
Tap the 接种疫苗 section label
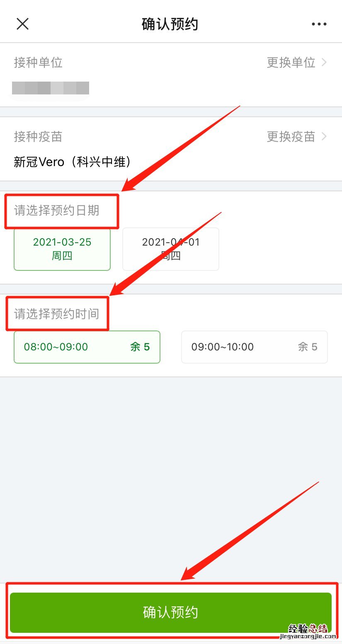(x=38, y=136)
